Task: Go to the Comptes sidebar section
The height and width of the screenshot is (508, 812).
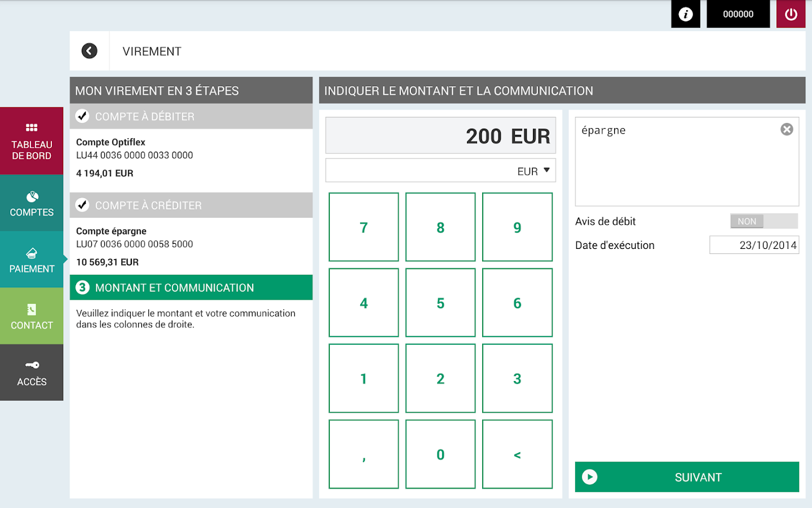Action: point(32,203)
